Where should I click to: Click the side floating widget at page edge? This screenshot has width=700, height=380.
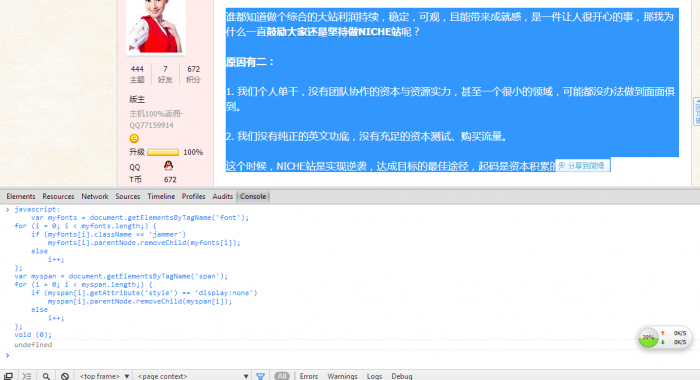[x=696, y=112]
